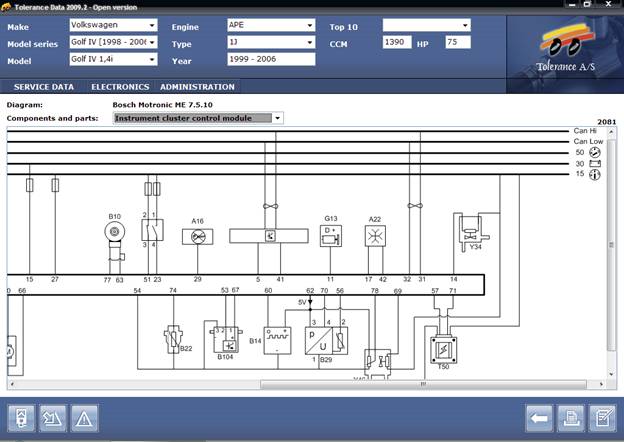Minimize the Tolerance Data window
This screenshot has width=624, height=442.
[572, 5]
